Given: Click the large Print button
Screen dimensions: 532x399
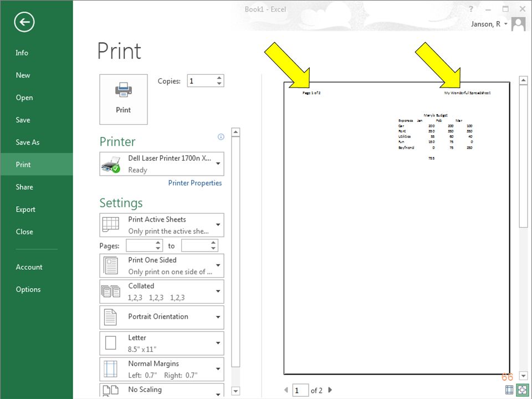Looking at the screenshot, I should 124,99.
